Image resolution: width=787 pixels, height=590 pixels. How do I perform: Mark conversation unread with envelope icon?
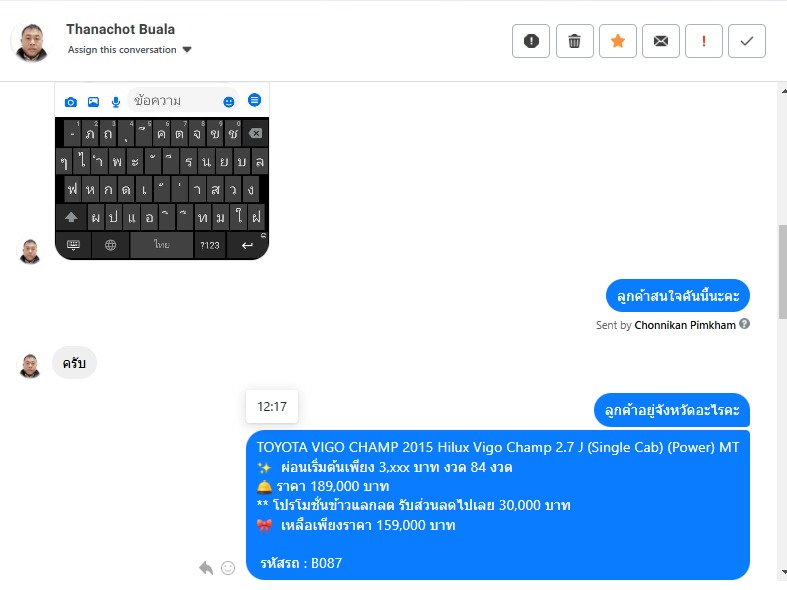click(x=661, y=41)
